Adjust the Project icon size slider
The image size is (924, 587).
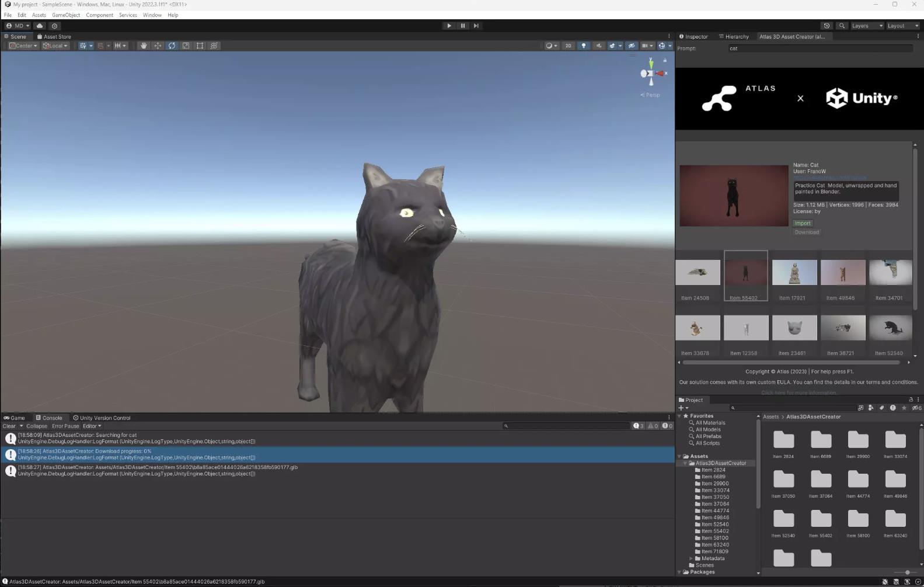pos(907,572)
